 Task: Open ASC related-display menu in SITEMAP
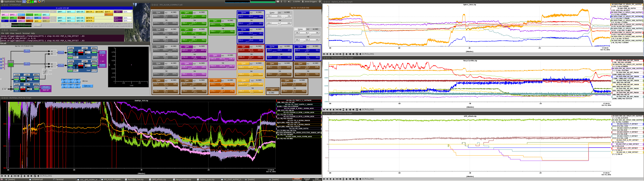tap(30, 18)
